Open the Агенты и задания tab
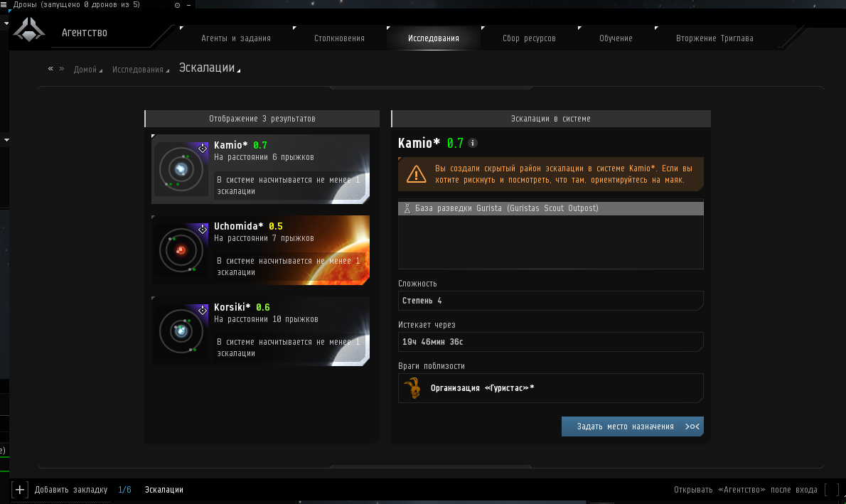846x504 pixels. point(236,38)
